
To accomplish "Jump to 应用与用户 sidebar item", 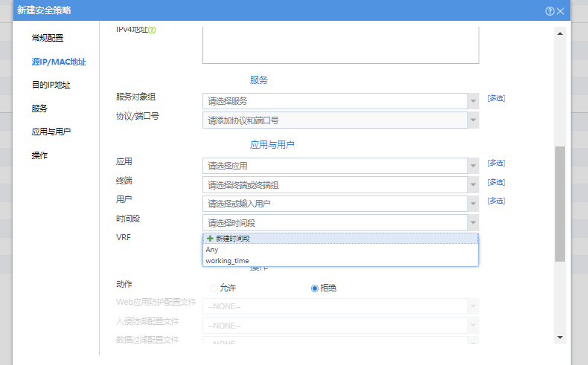I will pos(51,132).
